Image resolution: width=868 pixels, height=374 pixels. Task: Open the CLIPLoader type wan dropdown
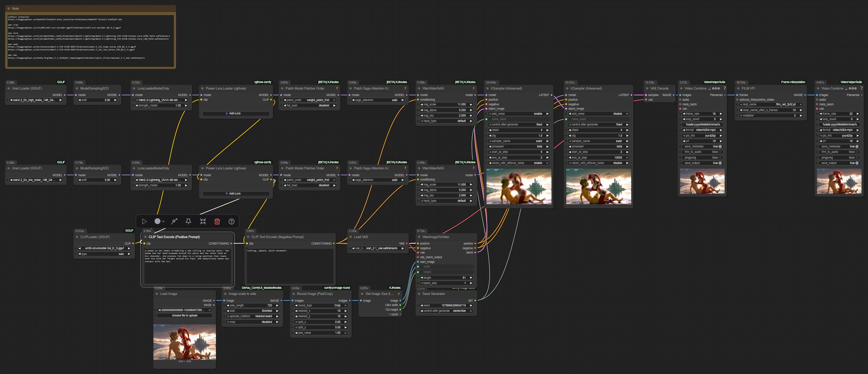pos(104,254)
